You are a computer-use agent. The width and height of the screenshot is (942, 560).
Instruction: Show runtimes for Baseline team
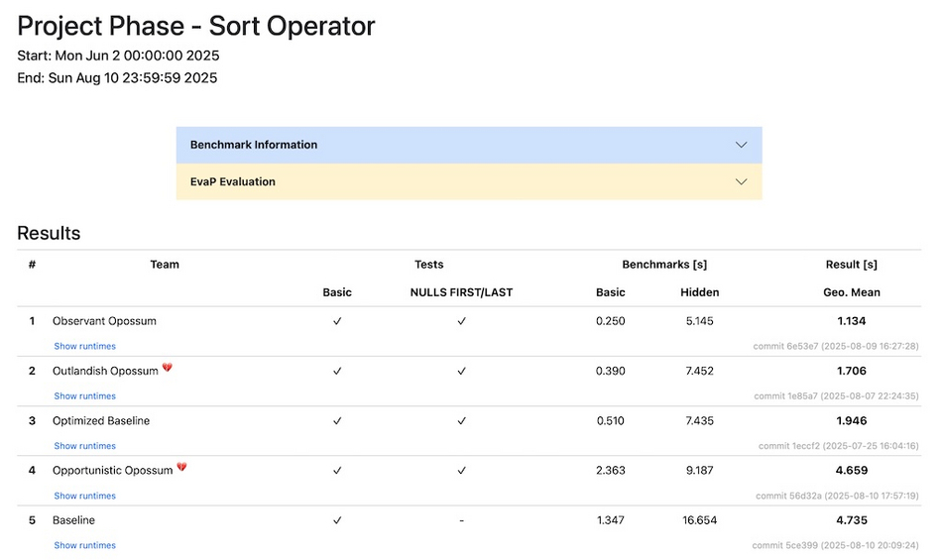(84, 545)
